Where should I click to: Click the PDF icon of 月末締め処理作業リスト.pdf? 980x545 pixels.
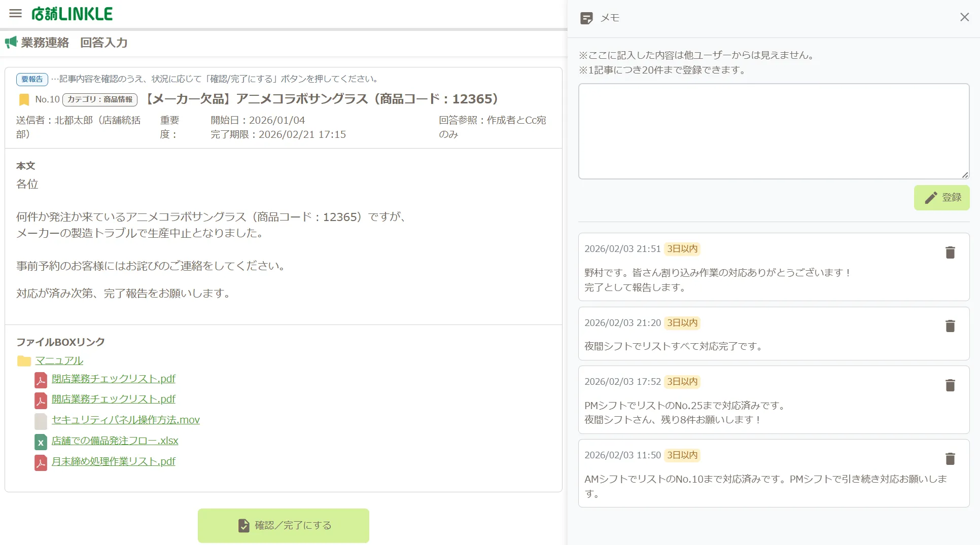41,462
